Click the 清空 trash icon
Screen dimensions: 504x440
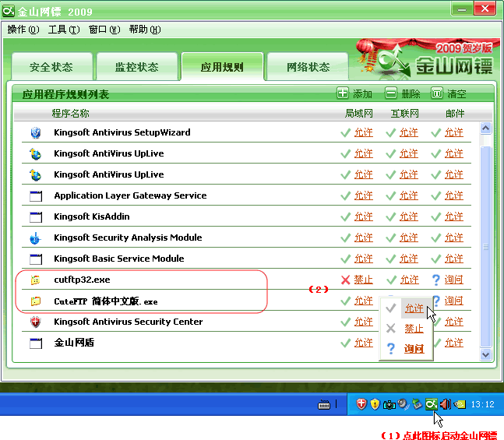(x=436, y=93)
